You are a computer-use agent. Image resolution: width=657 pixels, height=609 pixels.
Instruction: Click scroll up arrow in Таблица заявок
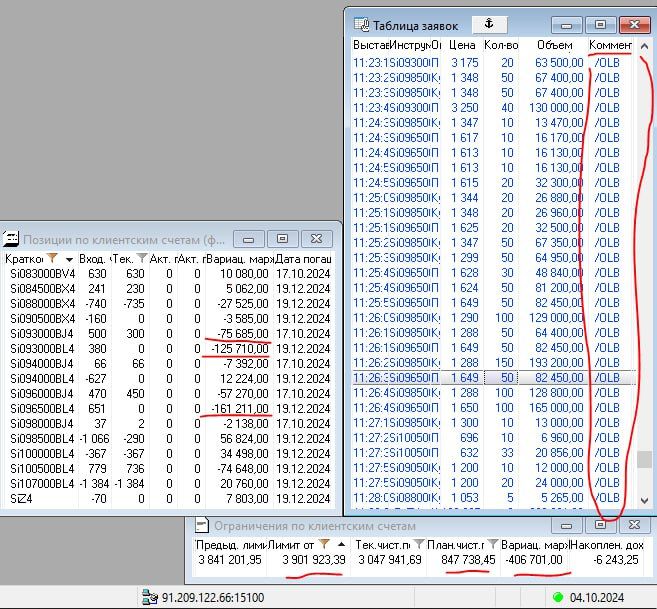click(x=644, y=46)
